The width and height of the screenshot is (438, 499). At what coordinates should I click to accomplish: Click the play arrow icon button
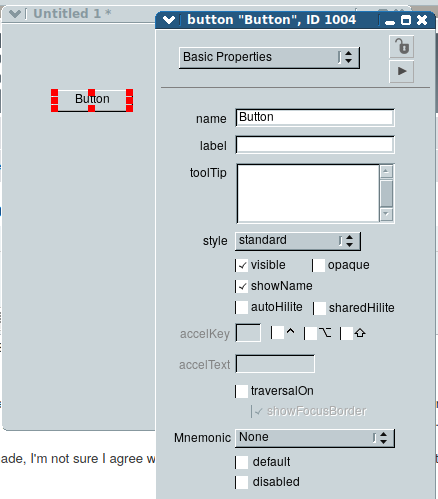[x=402, y=71]
